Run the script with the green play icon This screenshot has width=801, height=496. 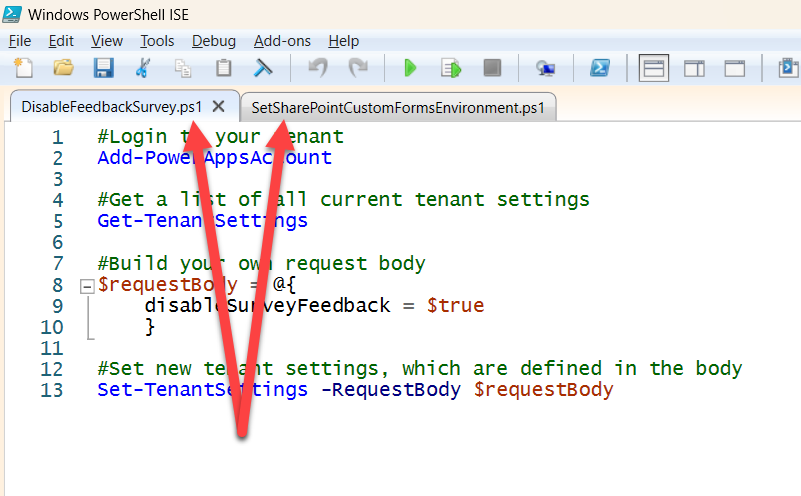coord(410,68)
